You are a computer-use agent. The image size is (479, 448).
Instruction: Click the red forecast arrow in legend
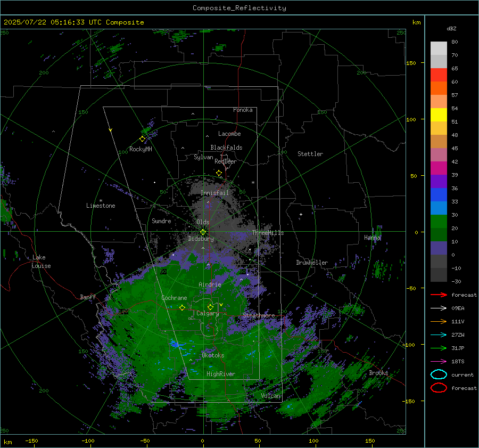(x=439, y=295)
